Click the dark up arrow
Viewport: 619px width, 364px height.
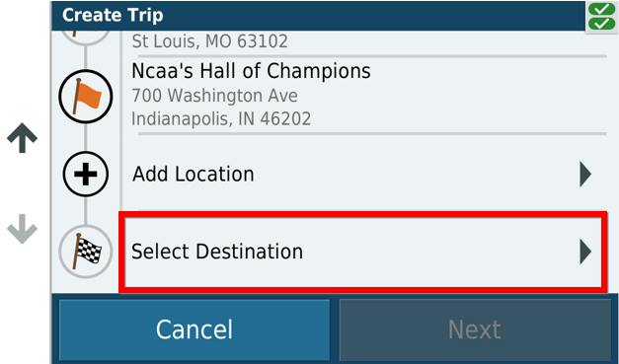tap(22, 138)
